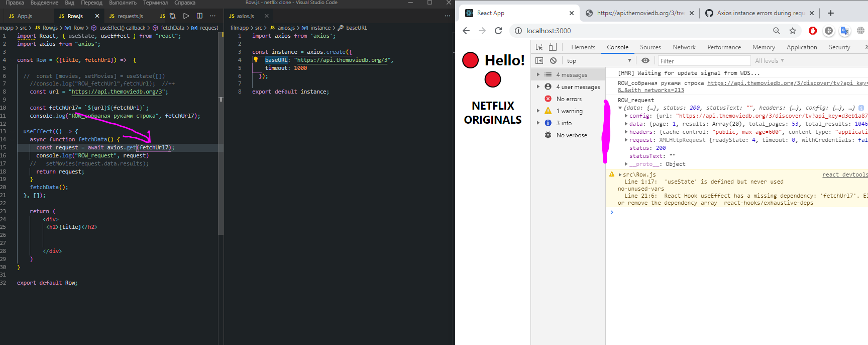Split the VS Code editor to the right

[x=199, y=16]
